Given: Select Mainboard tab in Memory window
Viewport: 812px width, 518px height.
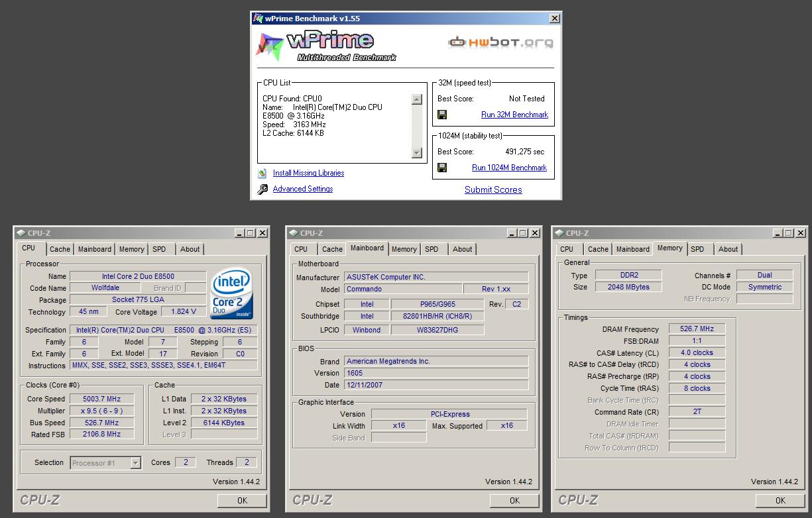Looking at the screenshot, I should [x=633, y=249].
